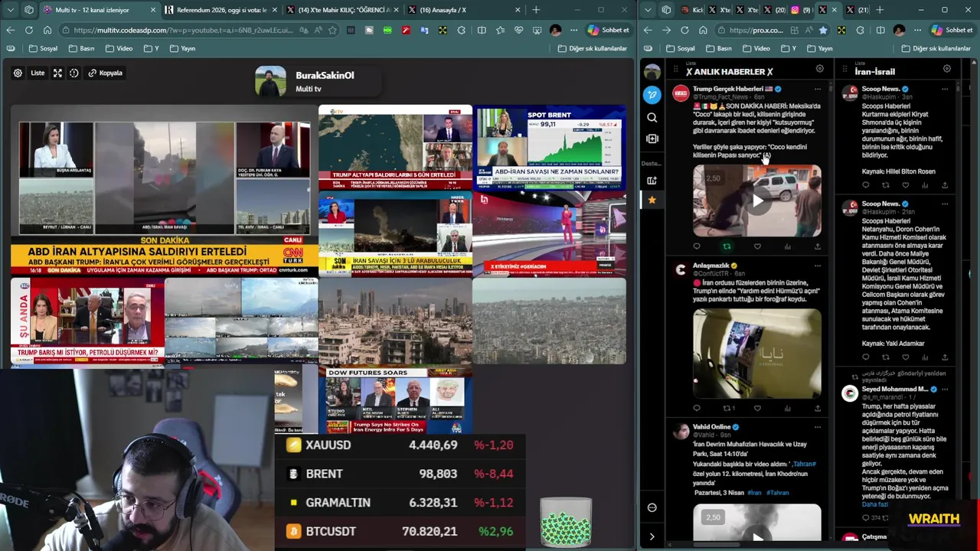Viewport: 980px width, 551px height.
Task: View analytics of Scoop News Kiryat Shmona post
Action: [925, 185]
